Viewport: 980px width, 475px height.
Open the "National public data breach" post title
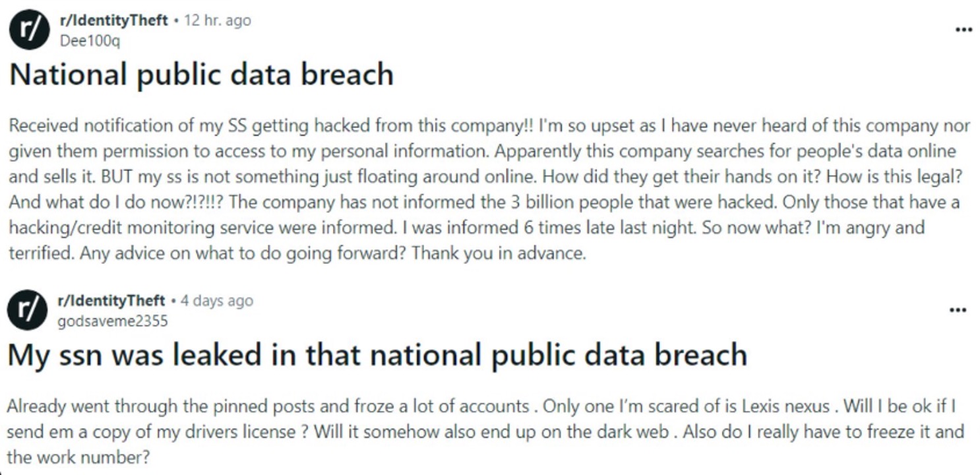201,75
